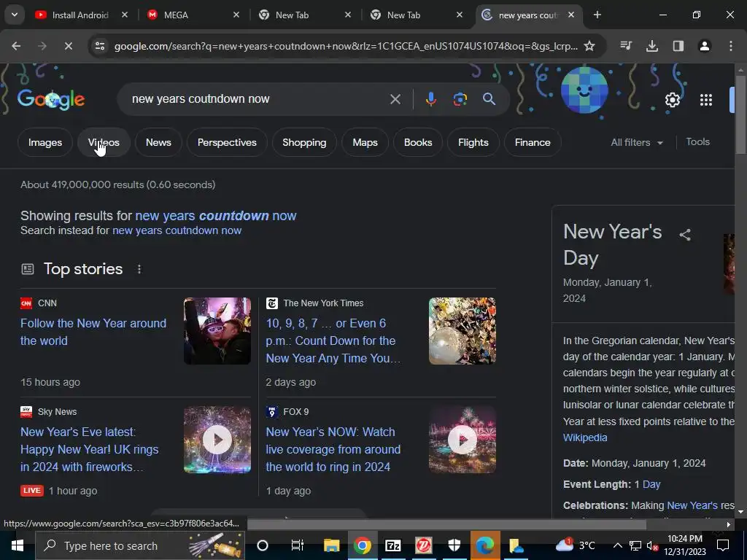This screenshot has height=560, width=747.
Task: Open the media control icon in toolbar
Action: click(x=626, y=46)
